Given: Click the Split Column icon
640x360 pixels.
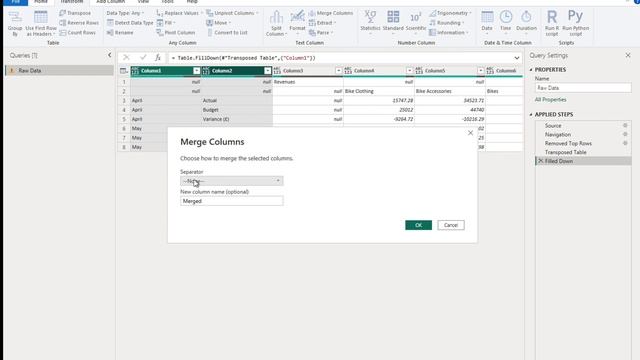Looking at the screenshot, I should tap(276, 24).
